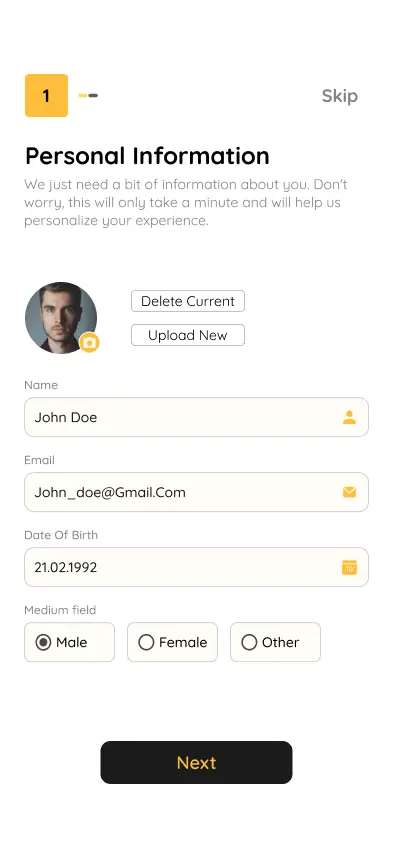
Task: Click the grey progress dash indicator
Action: (93, 96)
